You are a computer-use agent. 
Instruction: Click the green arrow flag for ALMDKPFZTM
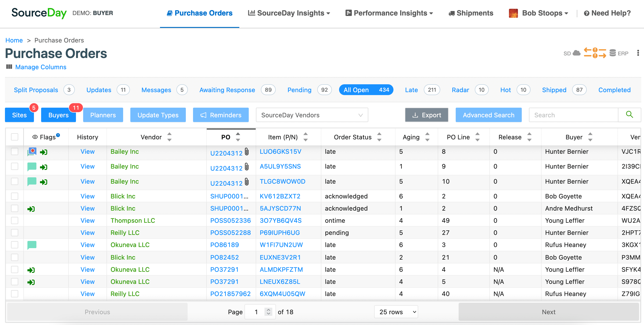(31, 270)
